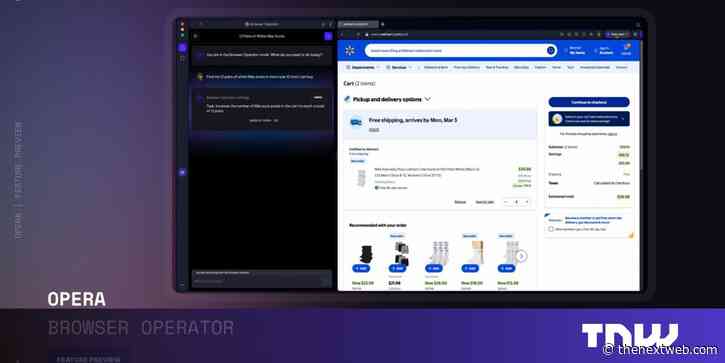Screen dimensions: 725x363
Task: Remove the item from cart
Action: pos(460,202)
